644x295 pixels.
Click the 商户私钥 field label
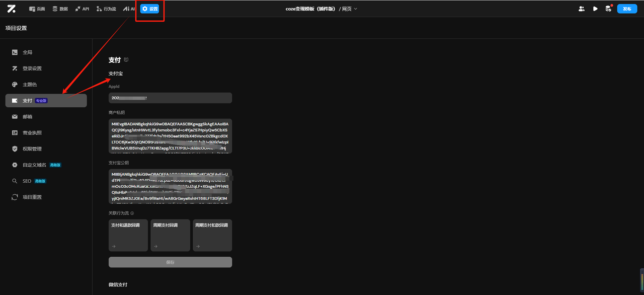click(117, 113)
